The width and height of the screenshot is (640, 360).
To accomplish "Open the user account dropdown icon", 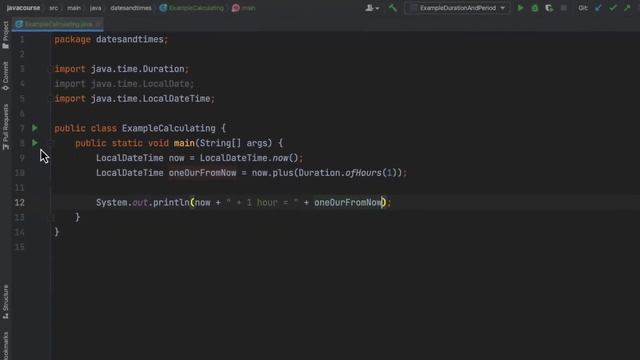I will pos(372,8).
